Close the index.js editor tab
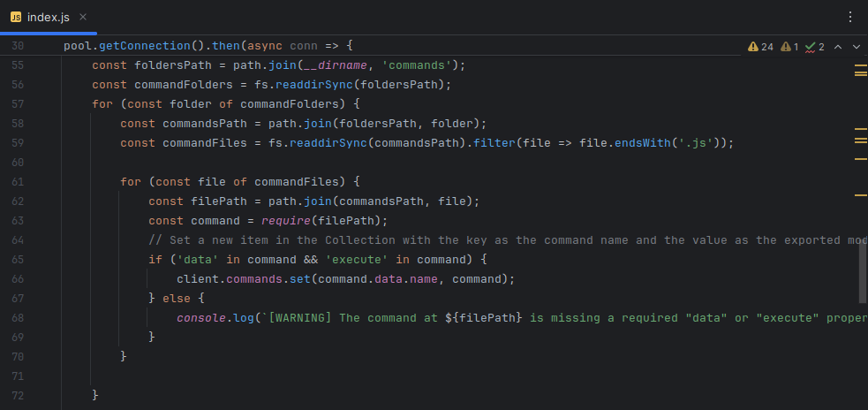 pyautogui.click(x=82, y=17)
